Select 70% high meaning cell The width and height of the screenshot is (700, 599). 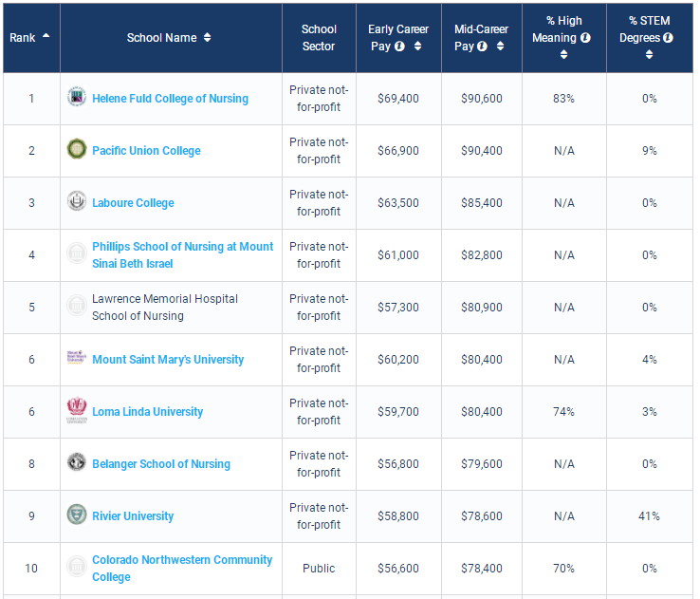tap(563, 569)
